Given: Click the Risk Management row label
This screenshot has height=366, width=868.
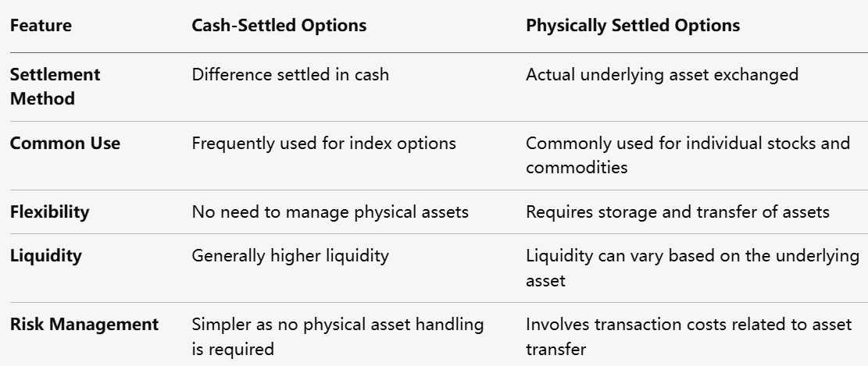Looking at the screenshot, I should pos(84,324).
